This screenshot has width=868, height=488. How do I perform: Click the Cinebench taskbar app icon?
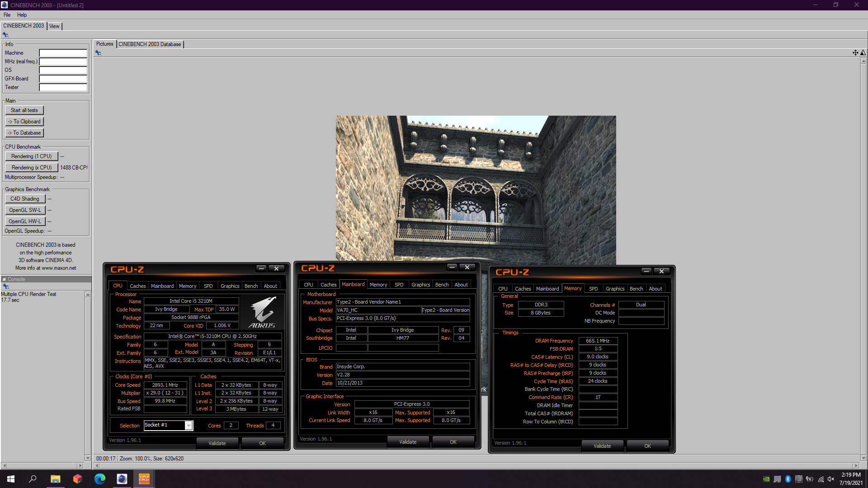(122, 479)
